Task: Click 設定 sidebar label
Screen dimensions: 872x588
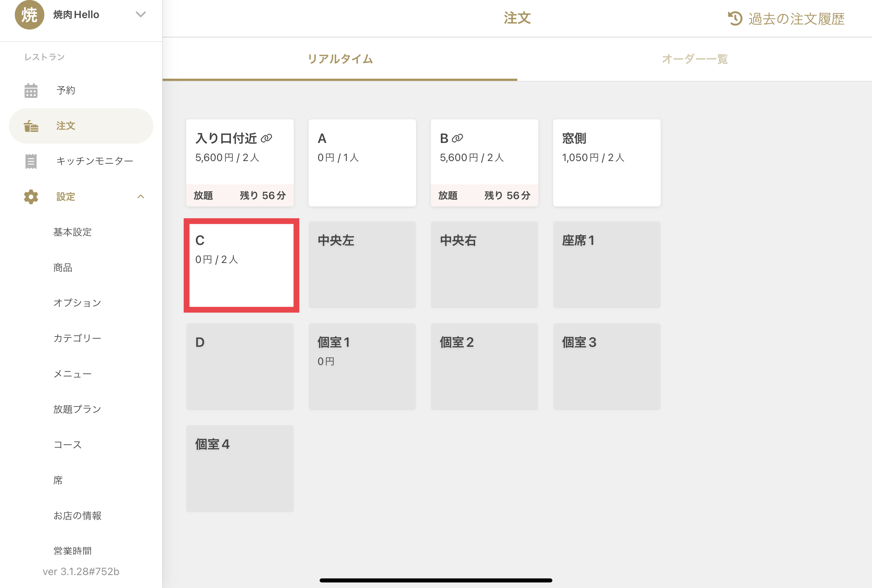Action: [66, 197]
